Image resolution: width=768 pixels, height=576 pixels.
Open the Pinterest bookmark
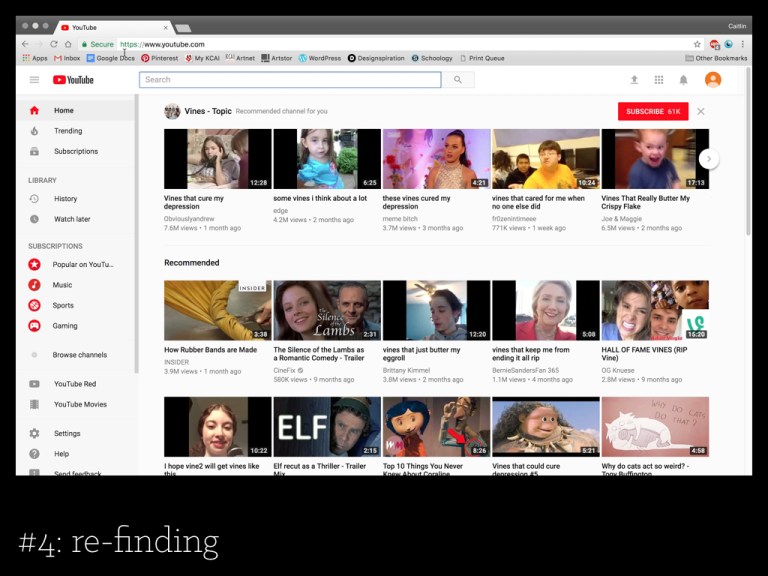point(159,58)
